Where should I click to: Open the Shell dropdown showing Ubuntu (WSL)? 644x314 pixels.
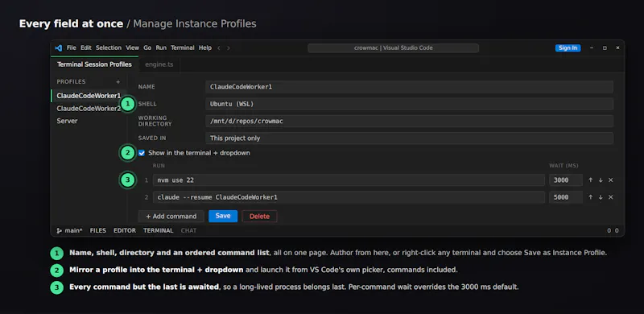(x=409, y=104)
